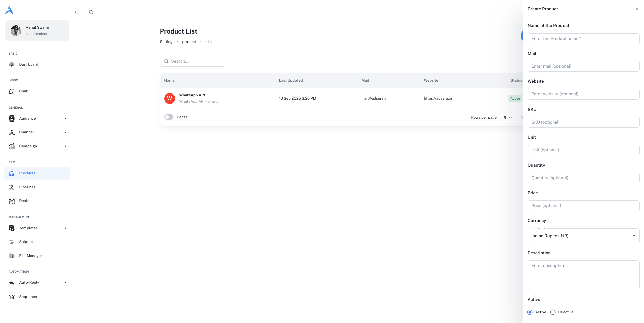Change the rows per page dropdown

coord(508,118)
